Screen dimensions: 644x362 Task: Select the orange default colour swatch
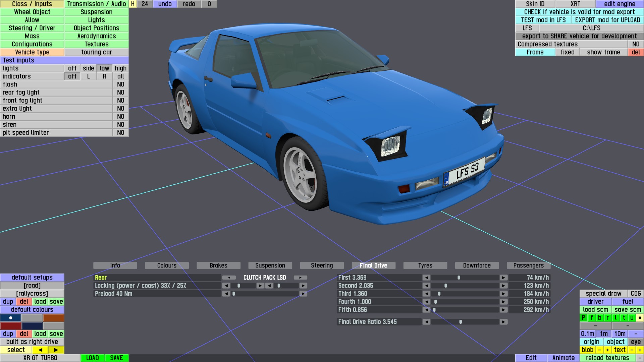(53, 318)
